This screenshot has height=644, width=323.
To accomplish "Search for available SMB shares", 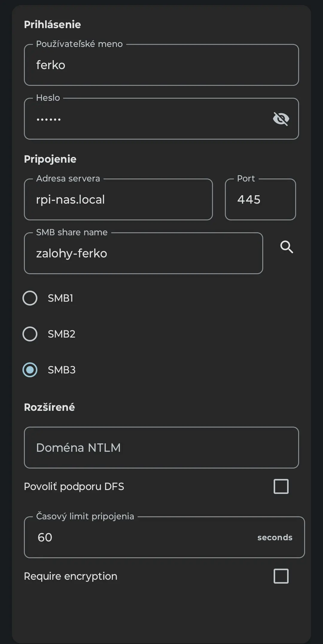I will (x=286, y=247).
